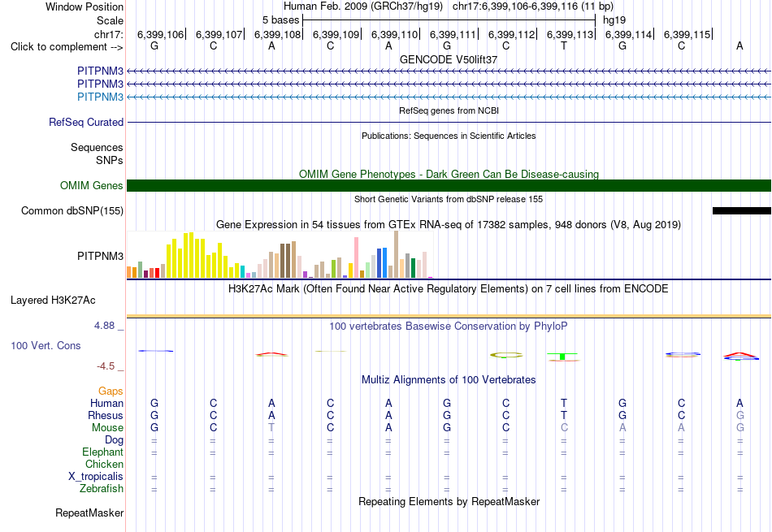Click the 'chr17:' ruler label
772x532 pixels.
point(108,34)
